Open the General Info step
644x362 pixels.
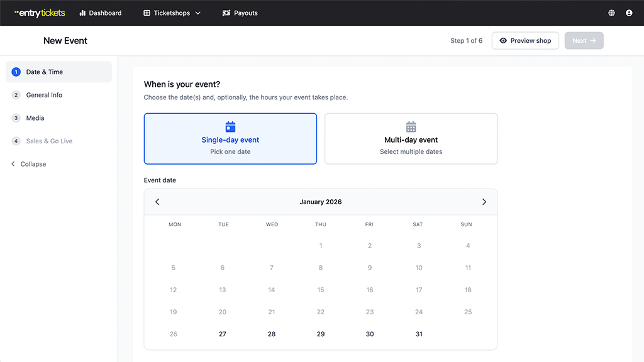pyautogui.click(x=44, y=95)
